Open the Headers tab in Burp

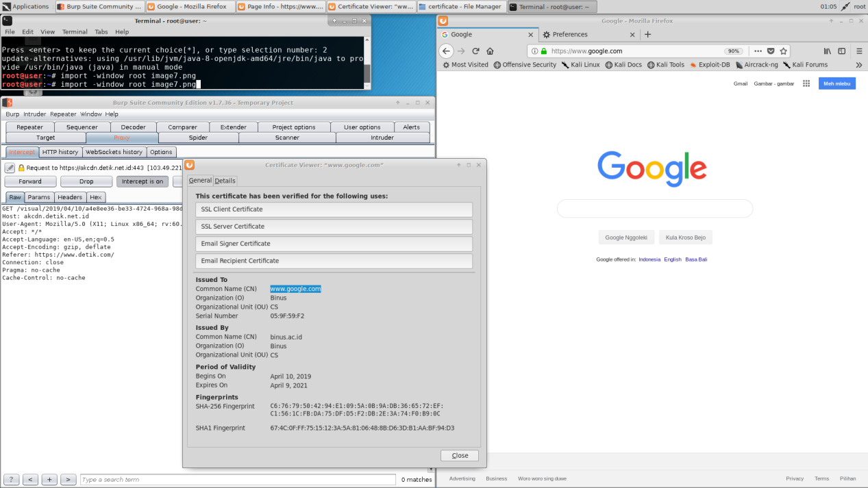(70, 197)
